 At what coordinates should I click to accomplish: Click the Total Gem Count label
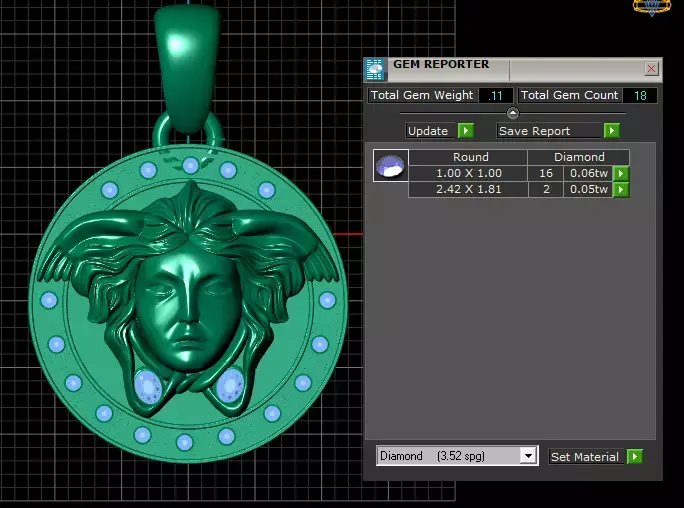569,95
